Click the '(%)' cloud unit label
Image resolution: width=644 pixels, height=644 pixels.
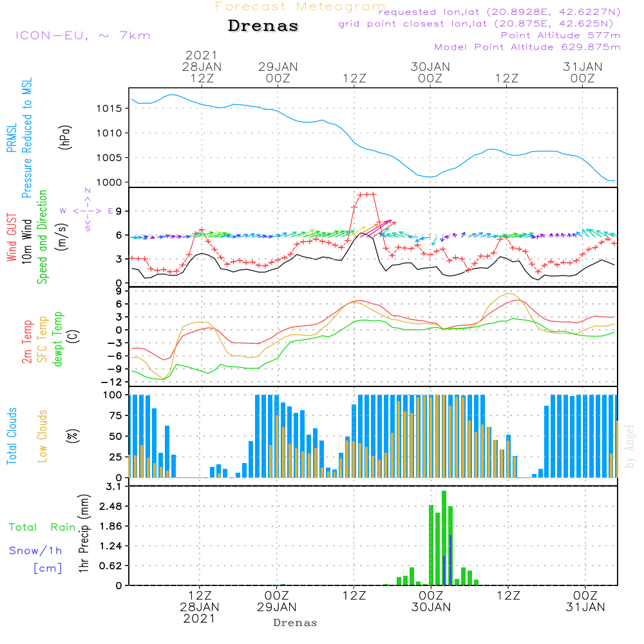[72, 436]
